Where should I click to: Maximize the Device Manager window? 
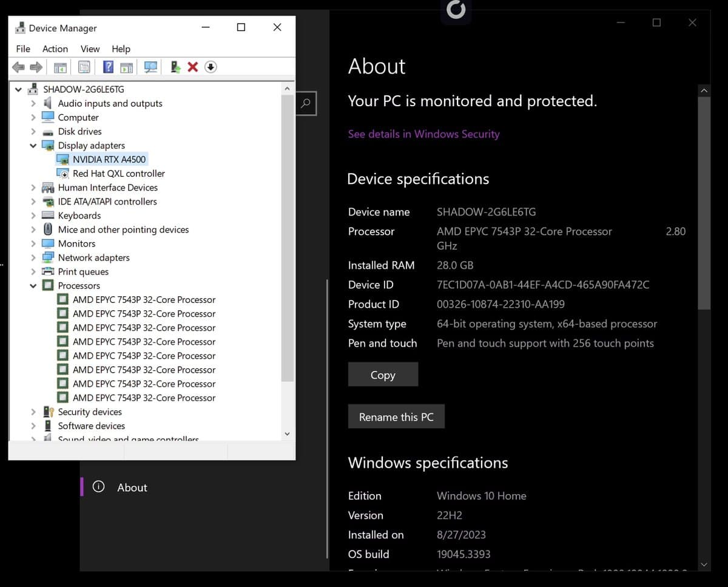[x=241, y=27]
